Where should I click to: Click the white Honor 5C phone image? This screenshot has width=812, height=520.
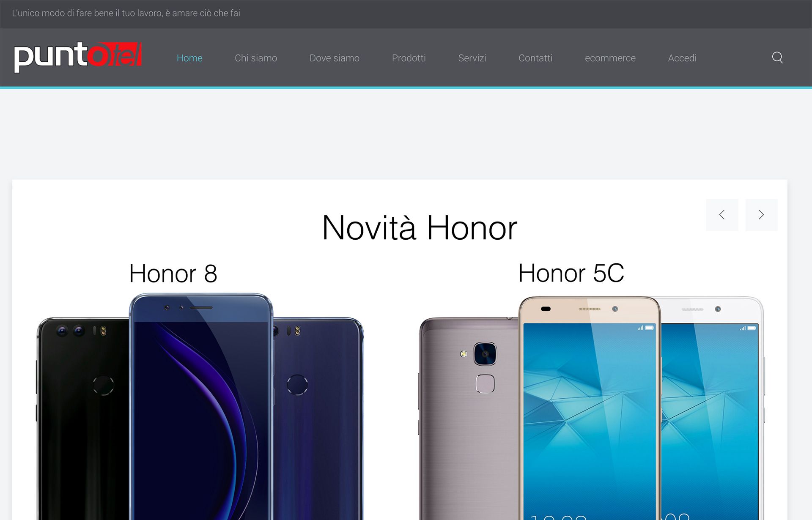[x=713, y=408]
